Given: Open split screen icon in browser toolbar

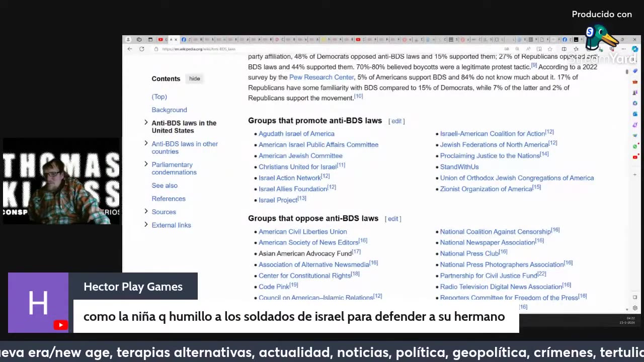Looking at the screenshot, I should click(x=564, y=49).
